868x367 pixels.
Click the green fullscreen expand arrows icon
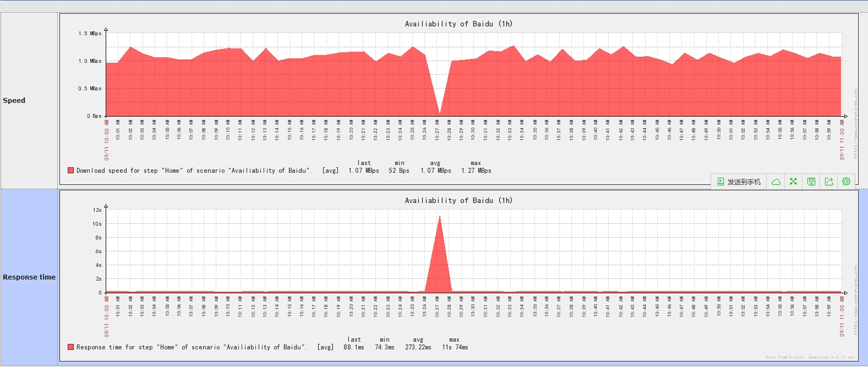coord(793,182)
